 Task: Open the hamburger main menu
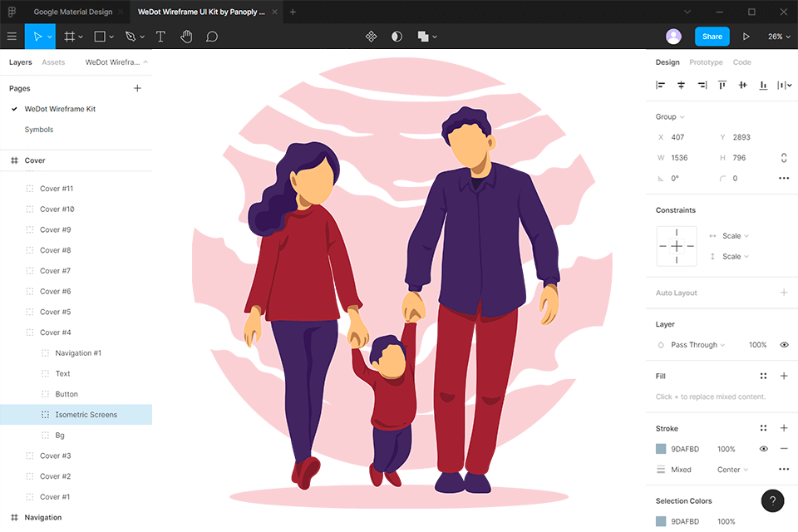[12, 37]
